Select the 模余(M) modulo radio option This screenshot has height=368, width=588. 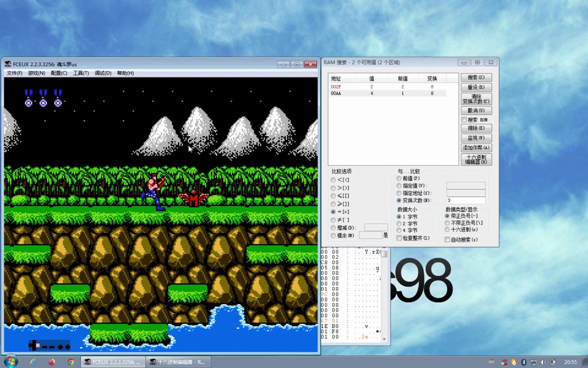[333, 236]
